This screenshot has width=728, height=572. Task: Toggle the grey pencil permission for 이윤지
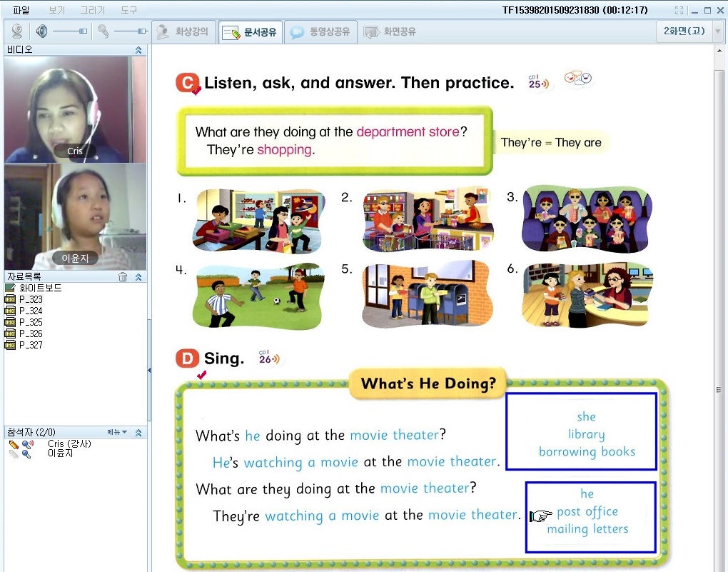(14, 453)
